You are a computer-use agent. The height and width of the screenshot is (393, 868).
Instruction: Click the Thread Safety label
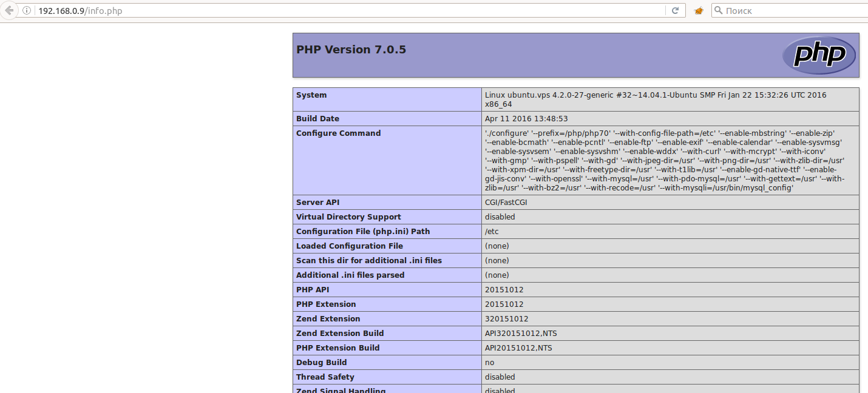325,377
